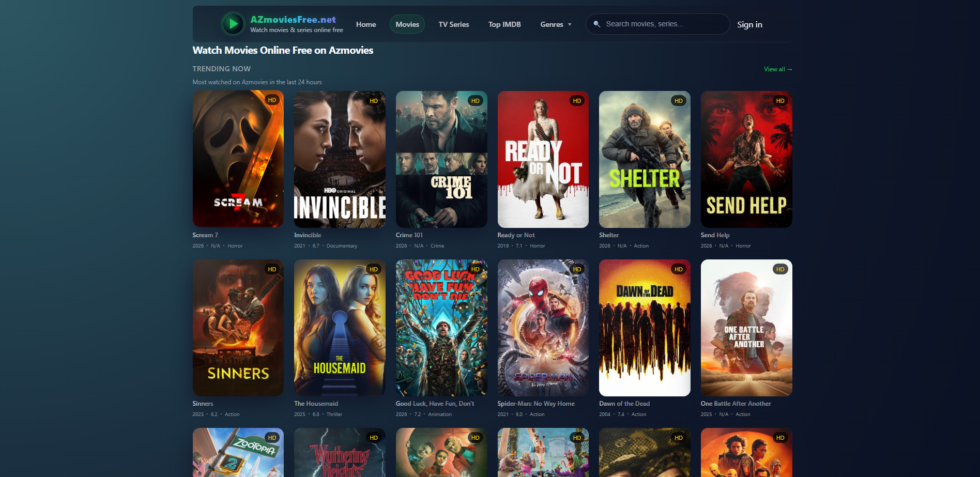Click the HD badge on Zootopia 2 poster
The image size is (980, 477).
(272, 438)
